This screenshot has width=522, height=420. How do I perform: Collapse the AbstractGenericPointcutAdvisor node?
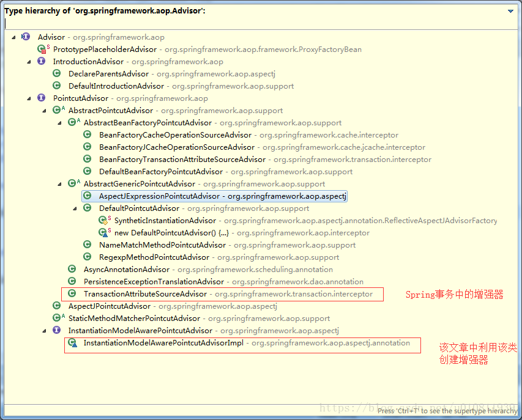pos(59,184)
